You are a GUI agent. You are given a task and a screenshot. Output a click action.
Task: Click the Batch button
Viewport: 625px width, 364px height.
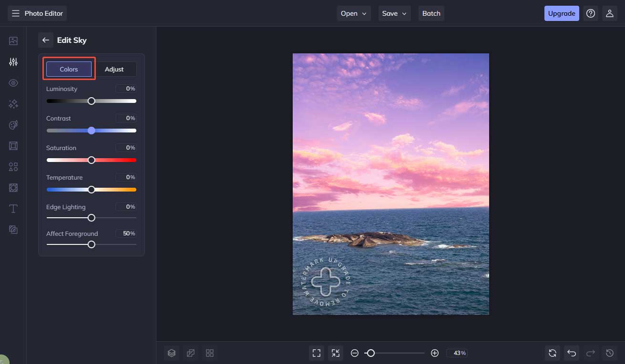(431, 13)
